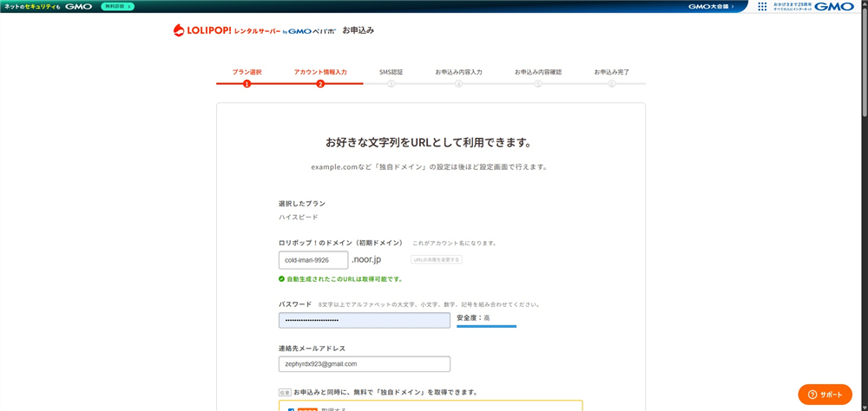
Task: Click the 無料診断 green button
Action: click(117, 6)
